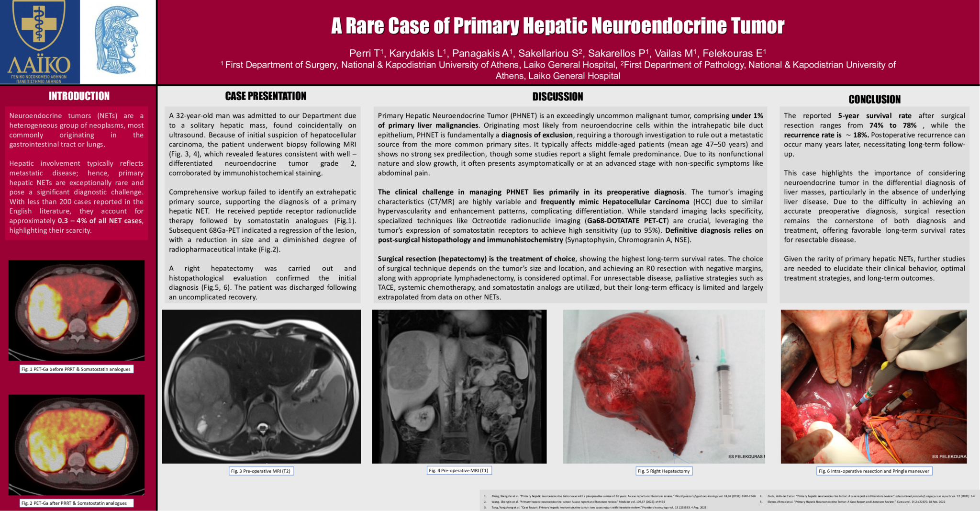The width and height of the screenshot is (980, 511).
Task: Select the Conclusion section heading
Action: (x=874, y=100)
